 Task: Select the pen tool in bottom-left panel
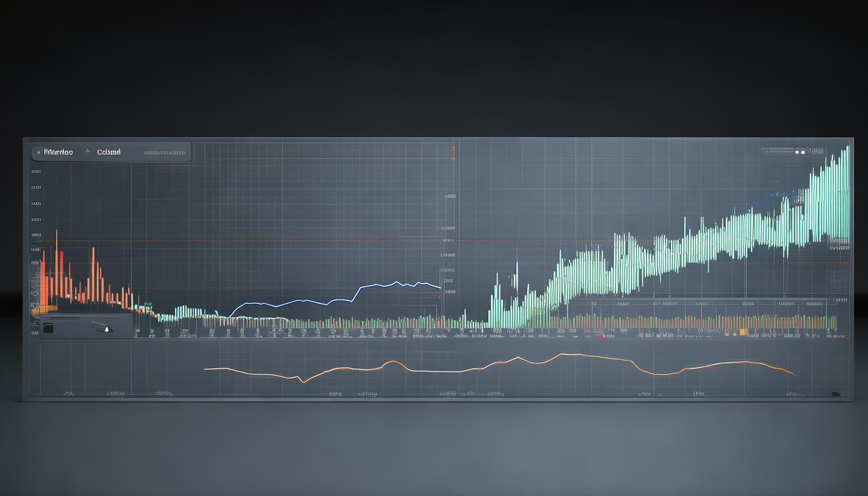[103, 327]
